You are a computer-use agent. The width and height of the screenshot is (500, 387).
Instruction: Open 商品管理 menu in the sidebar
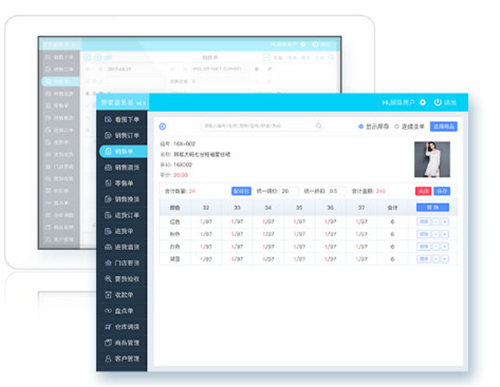122,343
